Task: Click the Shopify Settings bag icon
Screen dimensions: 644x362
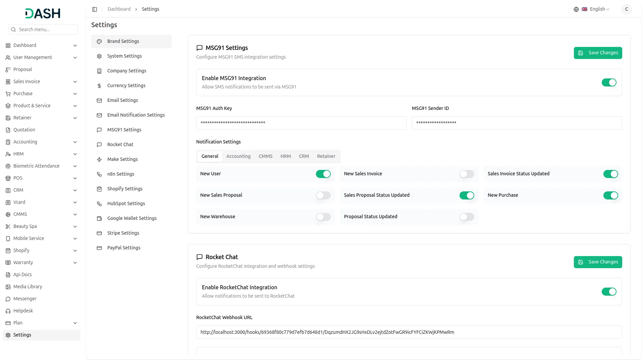Action: click(x=99, y=189)
